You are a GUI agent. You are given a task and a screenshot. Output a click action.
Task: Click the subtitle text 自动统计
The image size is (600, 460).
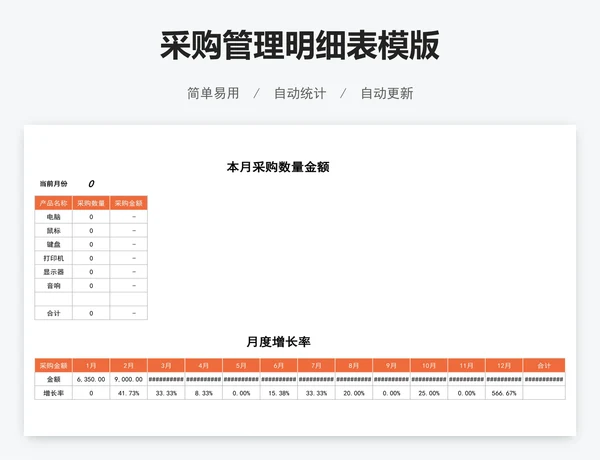pyautogui.click(x=300, y=93)
